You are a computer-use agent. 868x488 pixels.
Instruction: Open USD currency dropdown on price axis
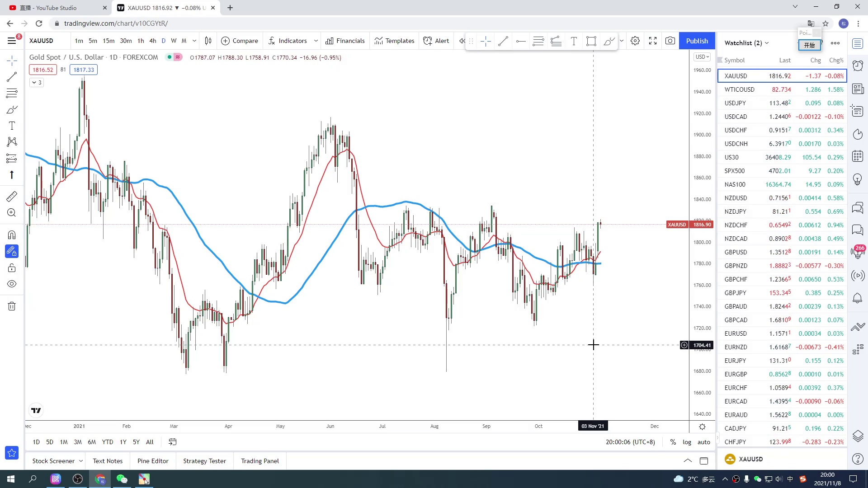pyautogui.click(x=702, y=57)
